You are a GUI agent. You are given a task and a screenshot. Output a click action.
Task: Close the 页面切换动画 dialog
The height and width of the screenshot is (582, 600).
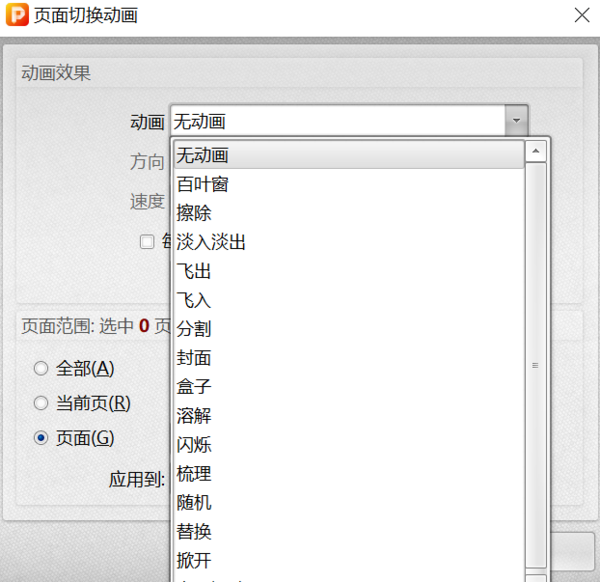point(582,15)
